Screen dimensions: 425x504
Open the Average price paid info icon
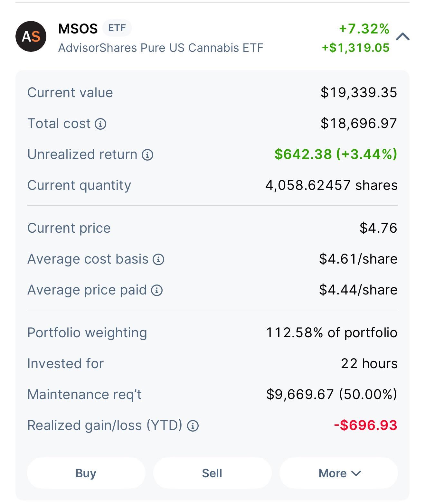[157, 290]
